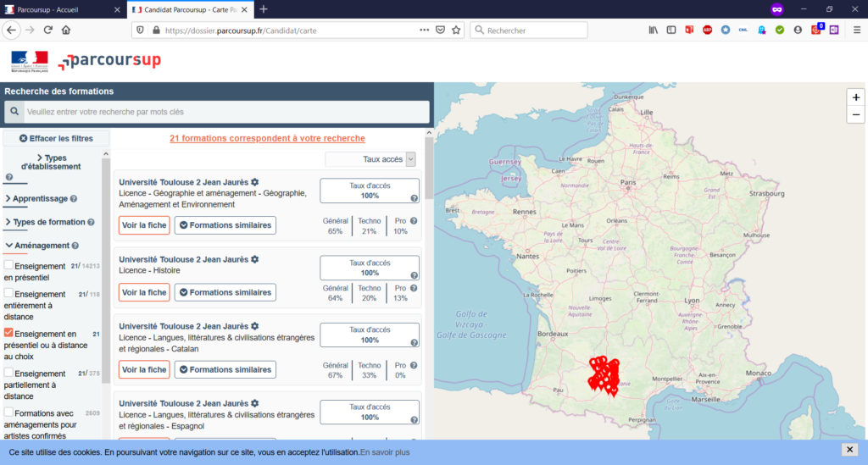
Task: Click results list vertical scrollbar
Action: 429,166
